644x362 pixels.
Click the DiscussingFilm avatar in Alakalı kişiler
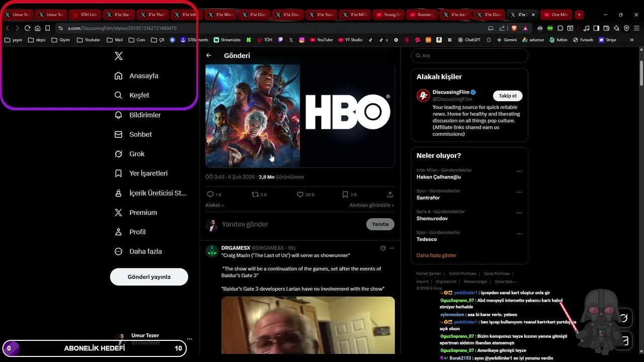[423, 96]
